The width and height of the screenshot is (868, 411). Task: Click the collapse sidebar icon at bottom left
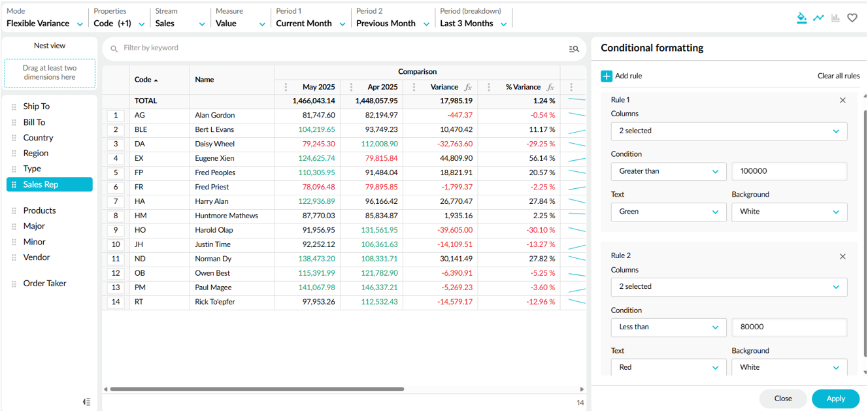coord(87,402)
